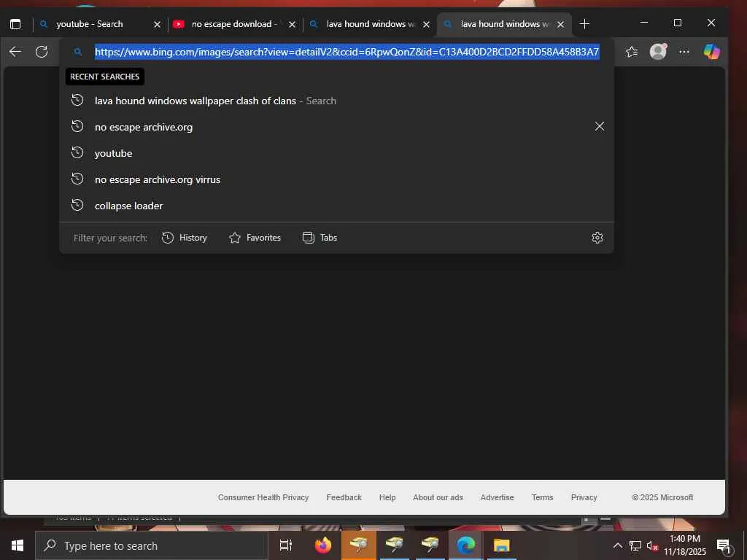Maximize the Edge window

click(x=678, y=23)
